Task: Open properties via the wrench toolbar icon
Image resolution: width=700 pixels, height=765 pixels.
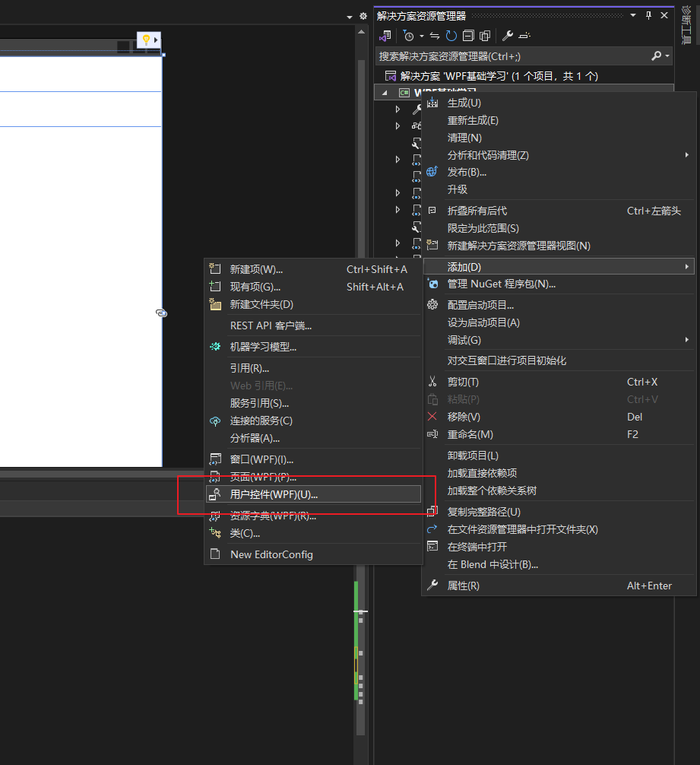Action: 508,36
